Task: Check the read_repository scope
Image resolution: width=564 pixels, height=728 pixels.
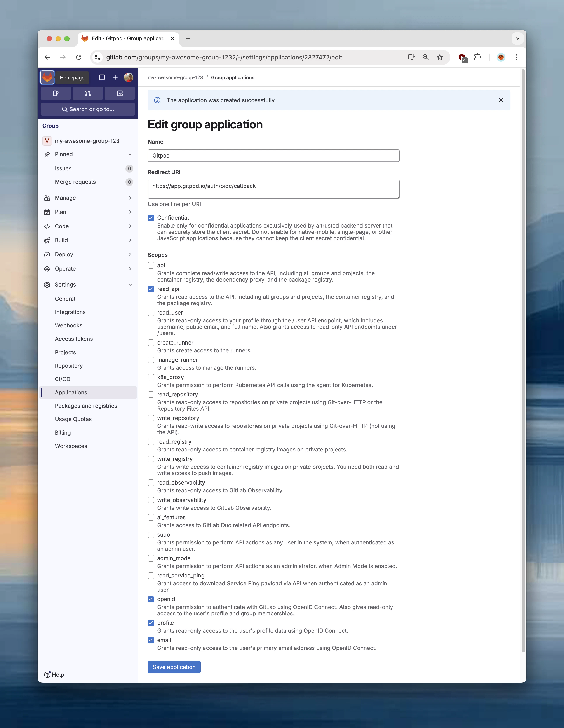Action: 151,394
